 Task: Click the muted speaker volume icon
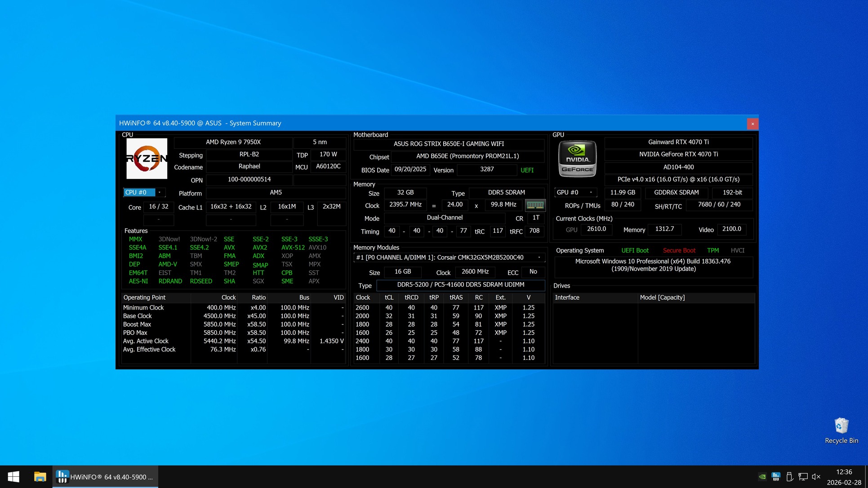(816, 477)
